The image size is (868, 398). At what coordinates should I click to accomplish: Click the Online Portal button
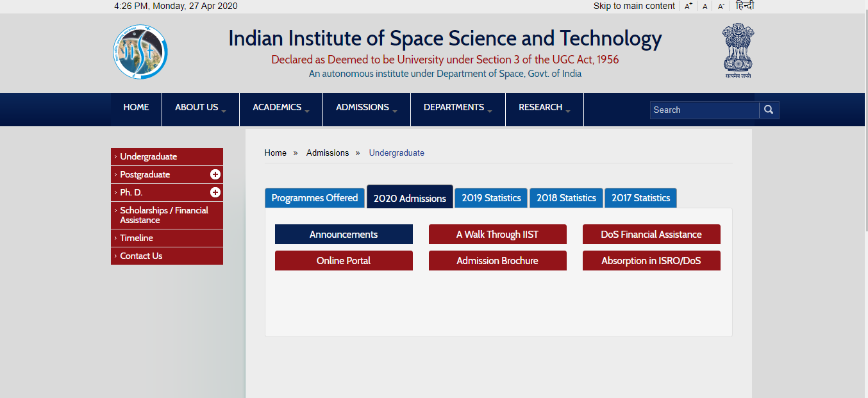point(344,260)
